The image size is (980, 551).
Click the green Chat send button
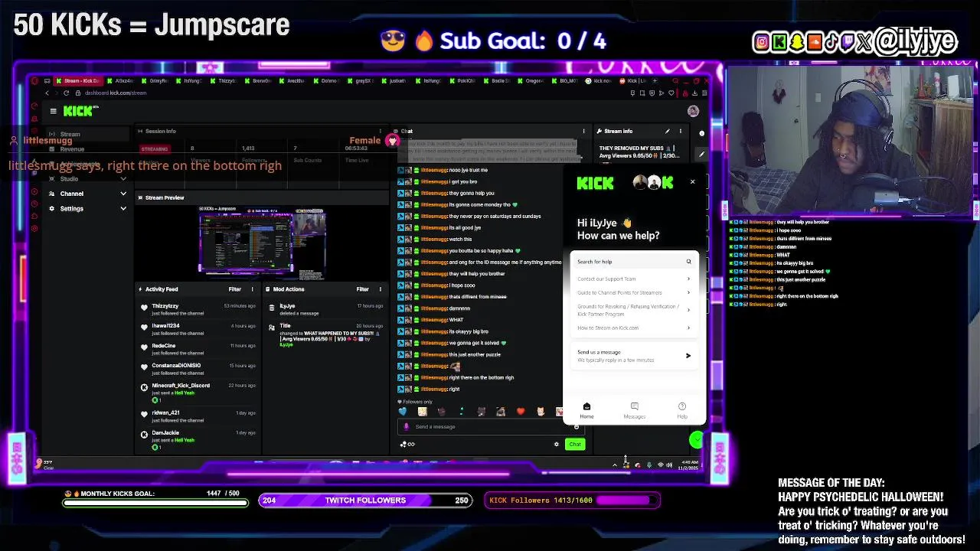[575, 444]
